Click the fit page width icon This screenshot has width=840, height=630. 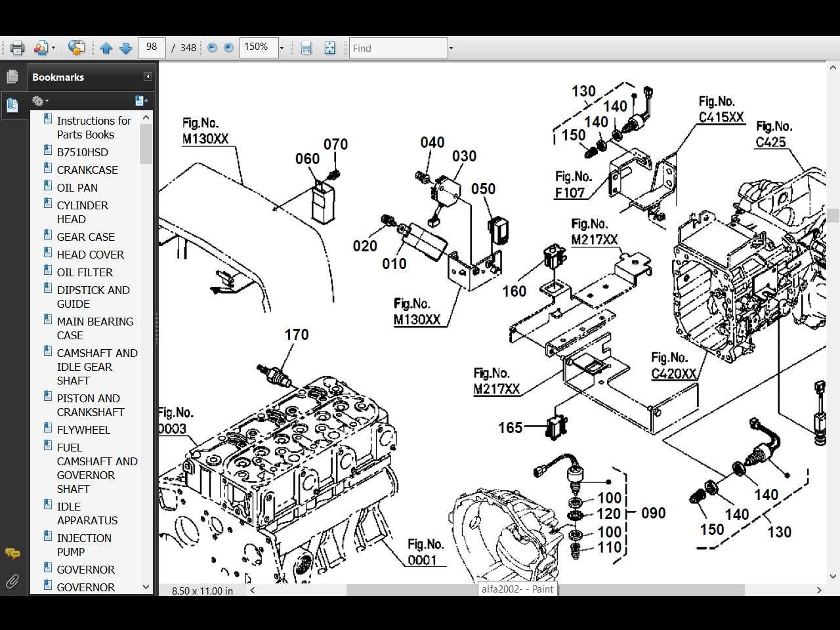pyautogui.click(x=306, y=48)
